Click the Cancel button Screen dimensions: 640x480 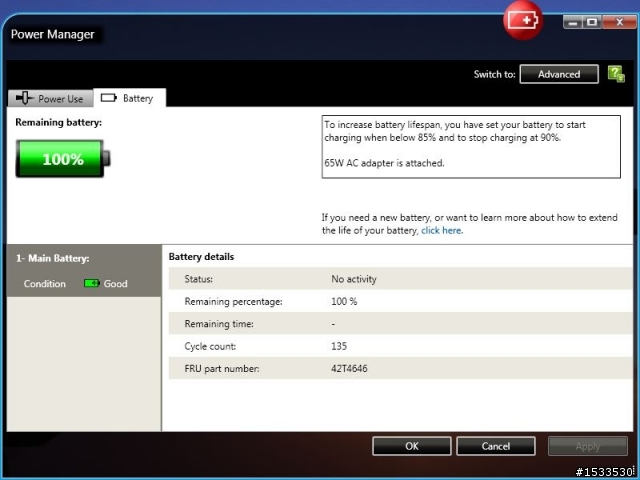(496, 446)
